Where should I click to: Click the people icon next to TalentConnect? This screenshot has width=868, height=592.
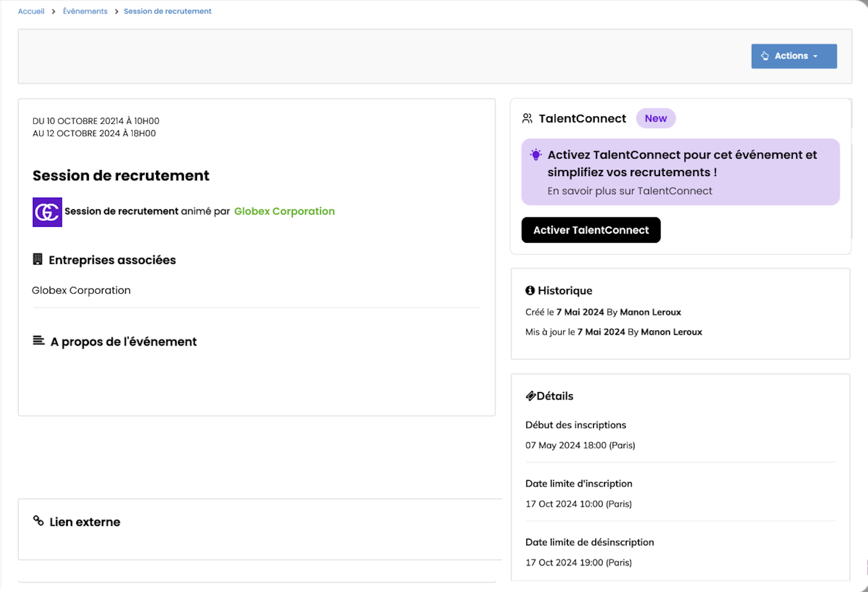527,118
